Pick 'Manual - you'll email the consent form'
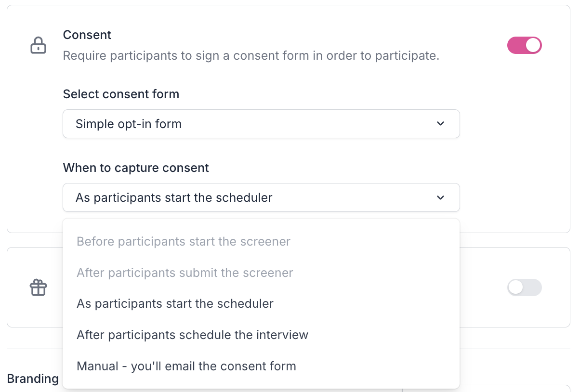 [x=186, y=366]
